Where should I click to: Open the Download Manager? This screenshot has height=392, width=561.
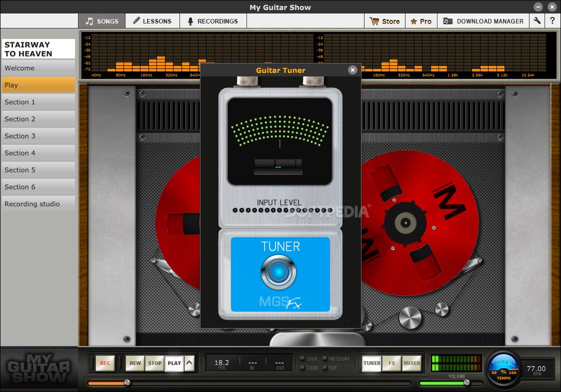483,21
